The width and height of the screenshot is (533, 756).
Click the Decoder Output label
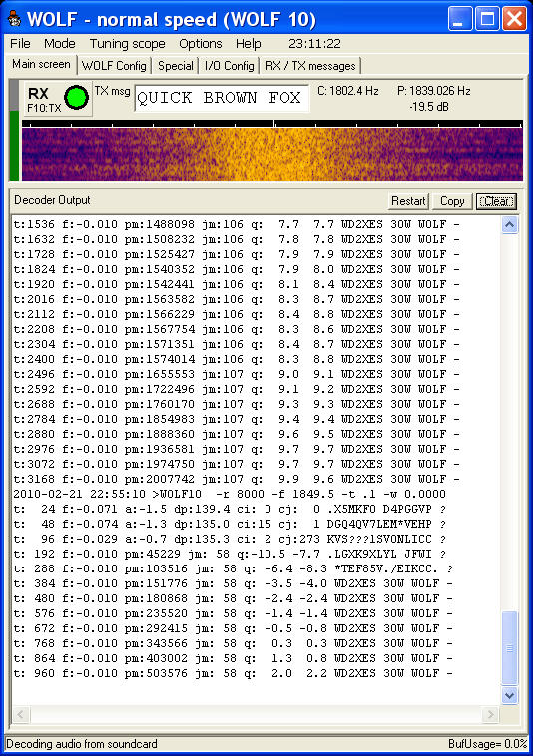(x=52, y=200)
